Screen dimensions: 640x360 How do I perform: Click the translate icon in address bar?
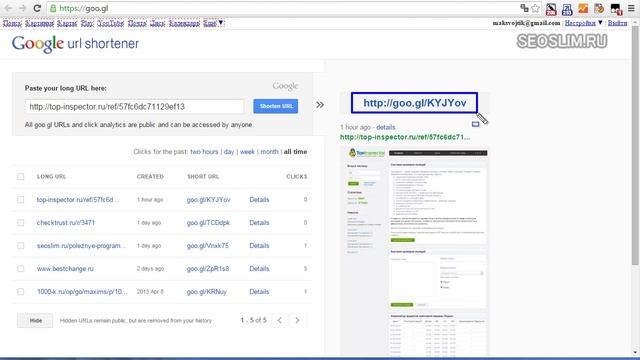coord(524,8)
